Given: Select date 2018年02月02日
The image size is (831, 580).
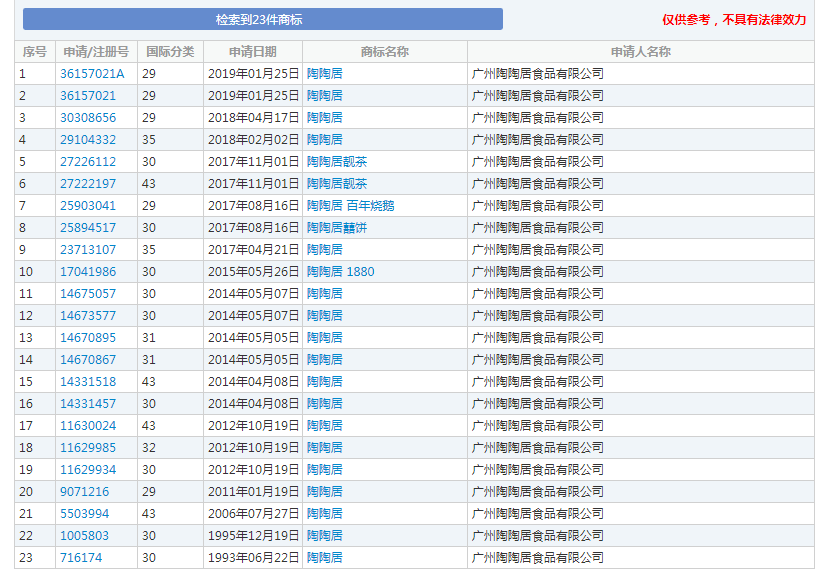Looking at the screenshot, I should [254, 139].
